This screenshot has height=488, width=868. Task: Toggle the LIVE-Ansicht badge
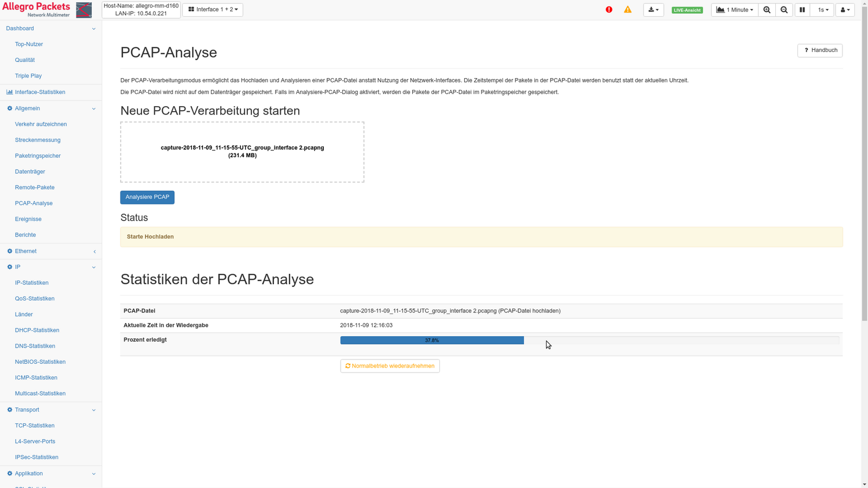pos(687,10)
